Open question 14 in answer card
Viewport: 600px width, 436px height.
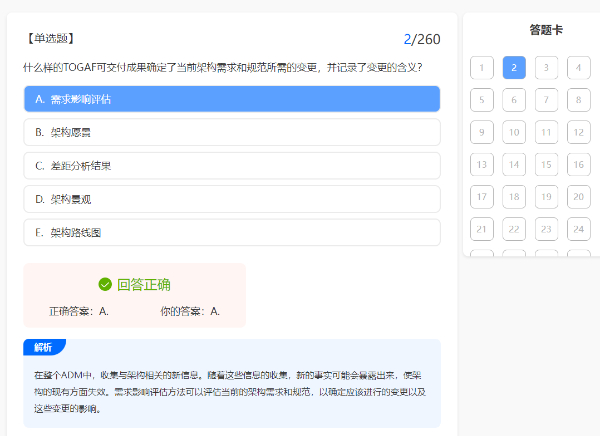point(514,165)
